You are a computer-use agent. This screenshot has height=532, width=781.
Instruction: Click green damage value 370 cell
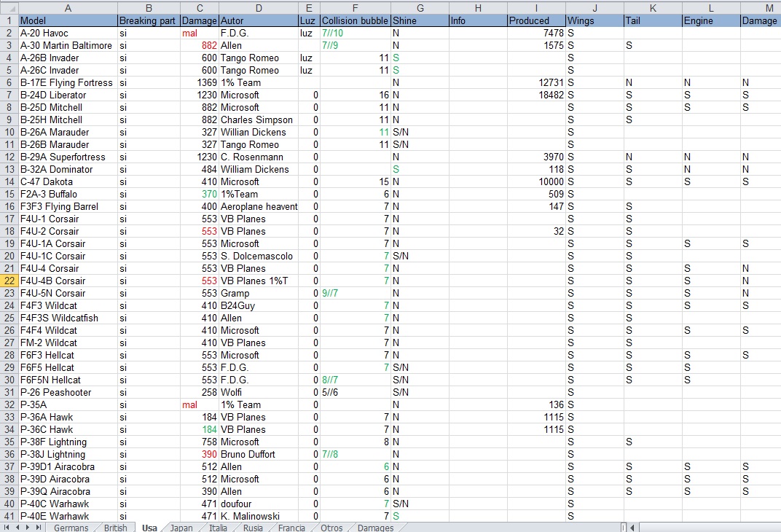click(200, 195)
